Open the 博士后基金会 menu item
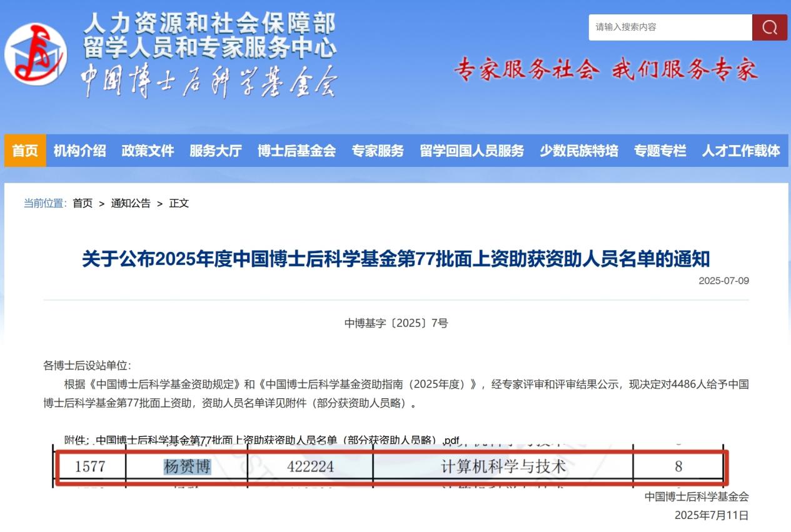This screenshot has width=791, height=532. [x=296, y=151]
